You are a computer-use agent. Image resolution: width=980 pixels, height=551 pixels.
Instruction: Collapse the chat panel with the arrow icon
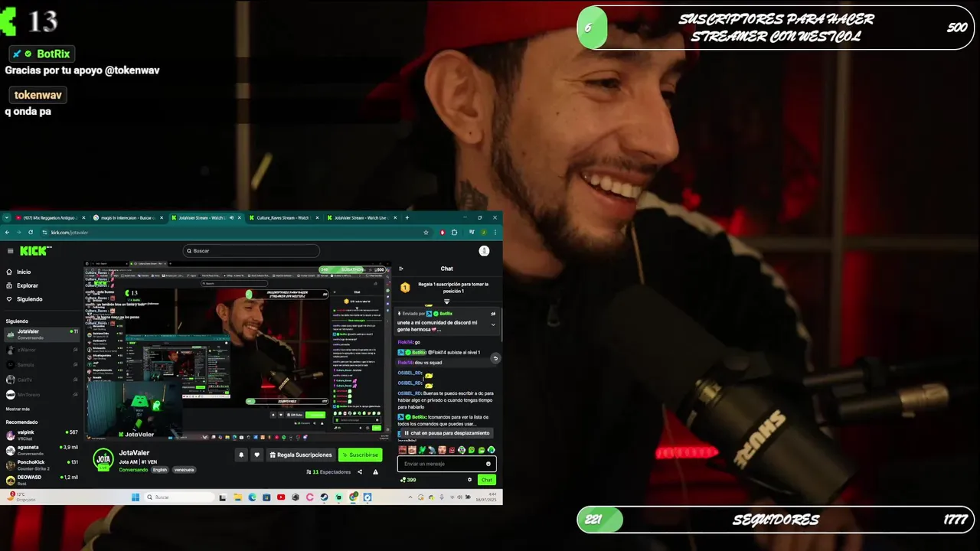pyautogui.click(x=401, y=269)
